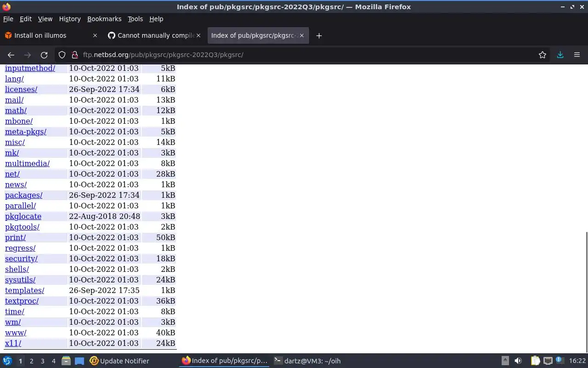Image resolution: width=588 pixels, height=368 pixels.
Task: Open a new tab with the plus button
Action: click(319, 35)
